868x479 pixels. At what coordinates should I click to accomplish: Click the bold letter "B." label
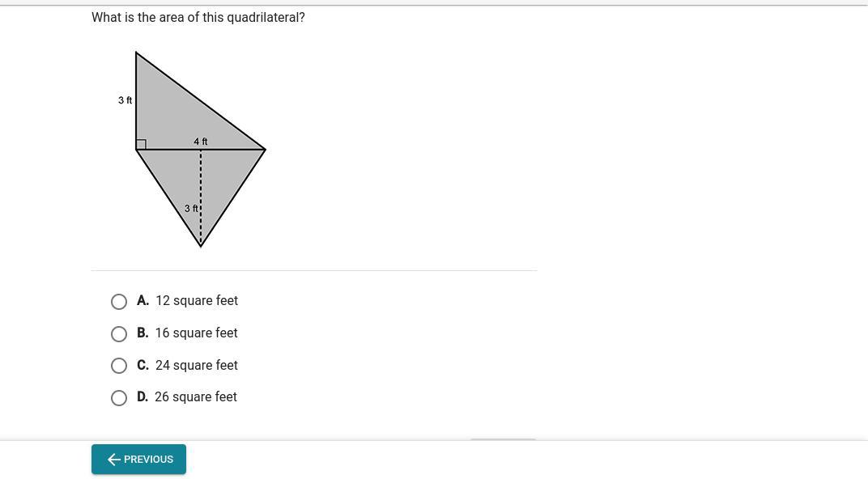pyautogui.click(x=143, y=333)
